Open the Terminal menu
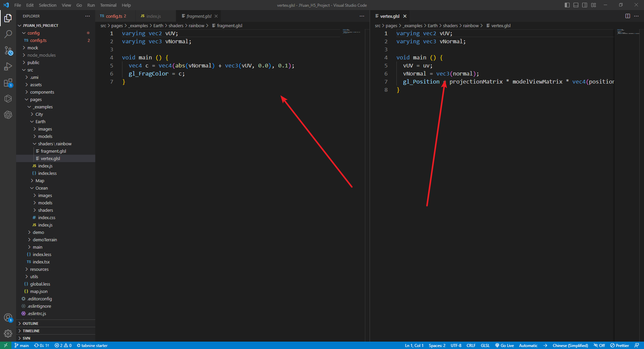The height and width of the screenshot is (349, 644). pos(108,5)
